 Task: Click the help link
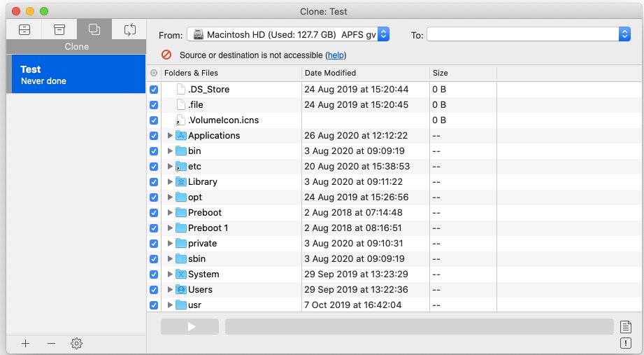click(336, 55)
